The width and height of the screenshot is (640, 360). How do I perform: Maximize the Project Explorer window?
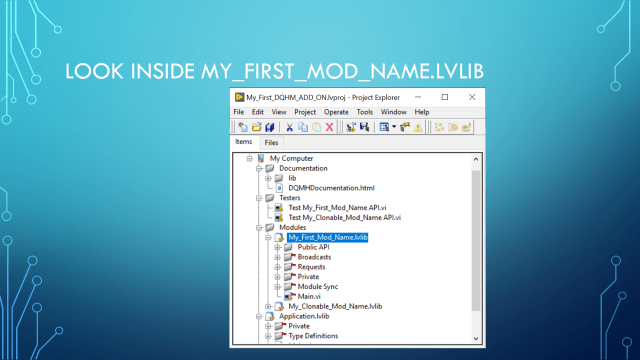click(444, 97)
